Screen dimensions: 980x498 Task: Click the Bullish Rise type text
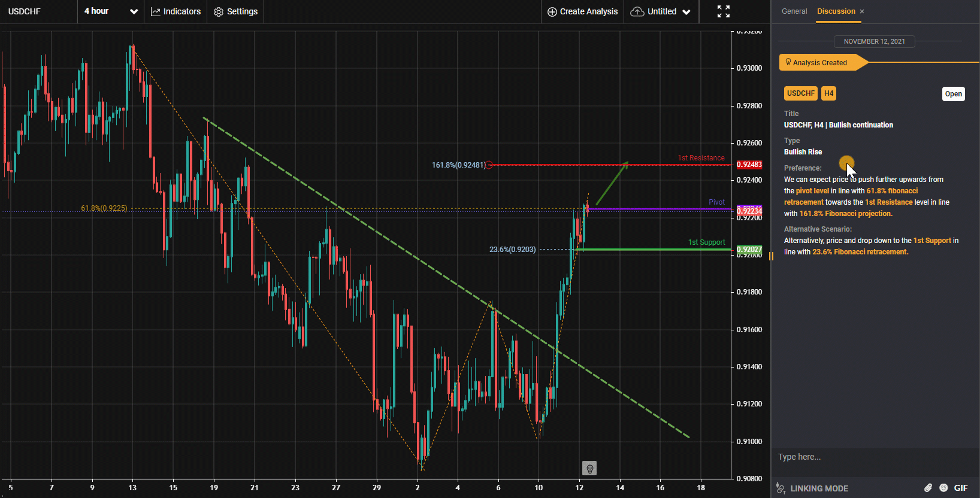[x=803, y=152]
